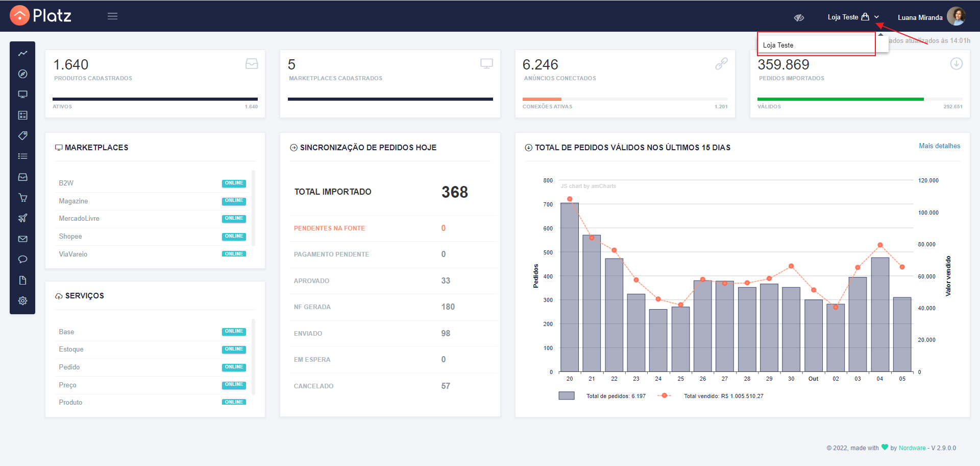The image size is (980, 466).
Task: Click the Mais detalhes link
Action: tap(939, 146)
